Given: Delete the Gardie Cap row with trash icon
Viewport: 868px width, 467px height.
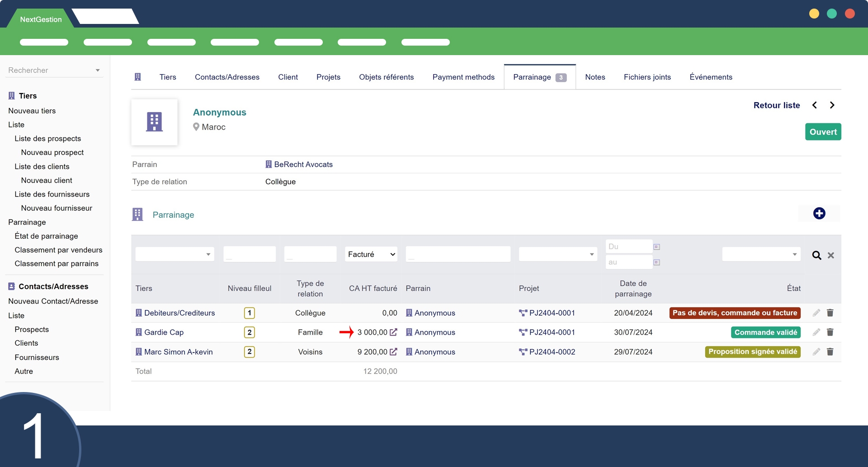Looking at the screenshot, I should click(x=830, y=332).
